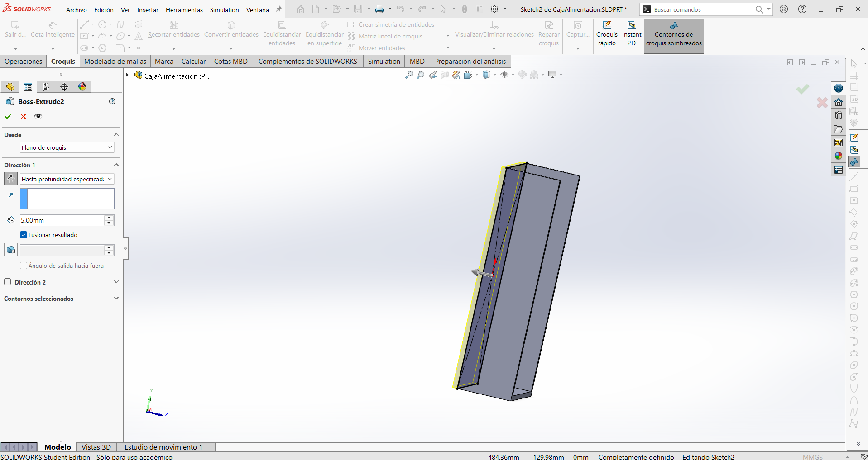This screenshot has width=868, height=460.
Task: Click reverse direction button in Dirección 1
Action: point(11,179)
